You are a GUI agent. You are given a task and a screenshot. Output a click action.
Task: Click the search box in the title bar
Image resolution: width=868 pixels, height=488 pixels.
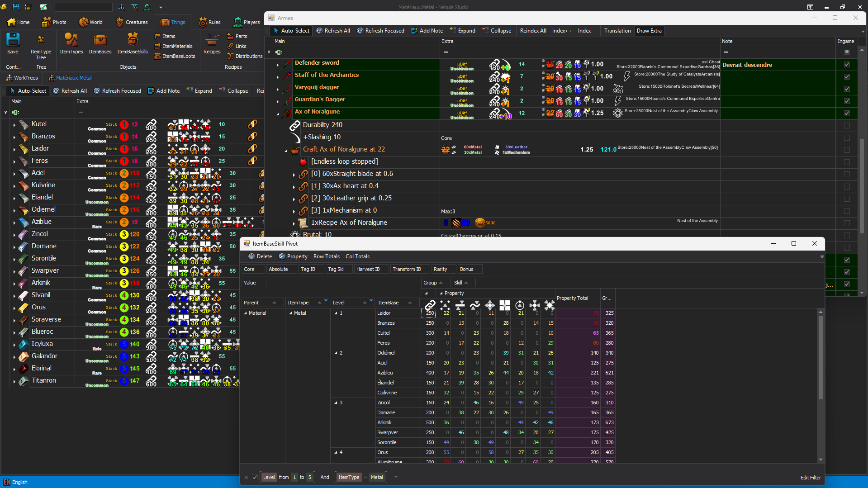point(84,7)
